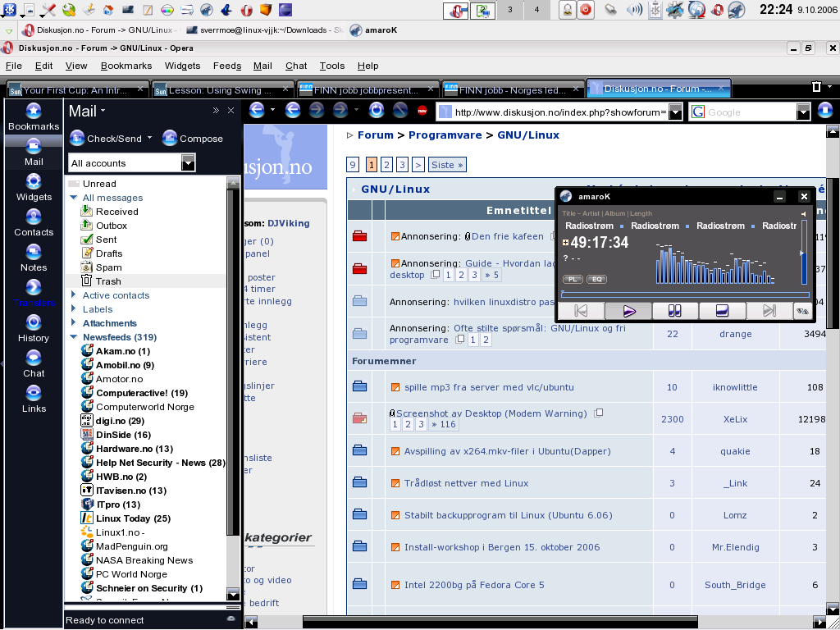Open the Widgets menu
This screenshot has height=630, width=840.
click(183, 66)
